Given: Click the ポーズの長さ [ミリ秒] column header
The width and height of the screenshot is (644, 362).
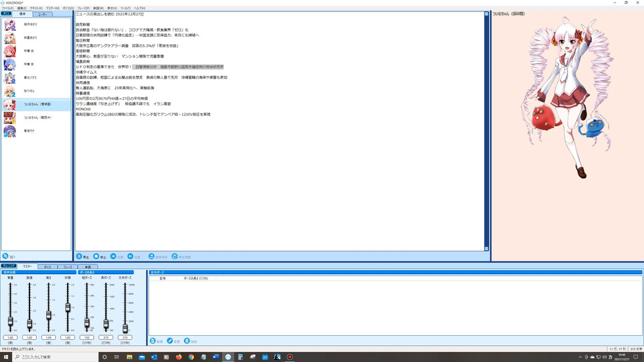Looking at the screenshot, I should coord(196,278).
